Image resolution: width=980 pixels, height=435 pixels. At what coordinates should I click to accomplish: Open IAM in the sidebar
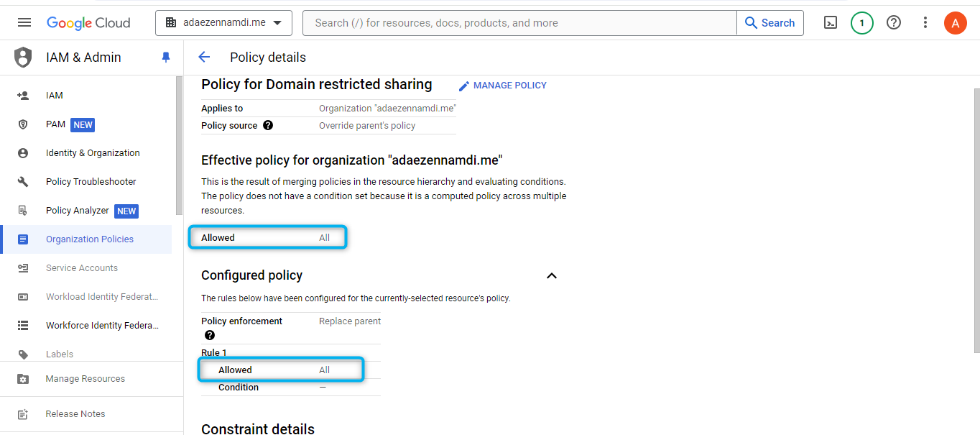click(x=55, y=96)
